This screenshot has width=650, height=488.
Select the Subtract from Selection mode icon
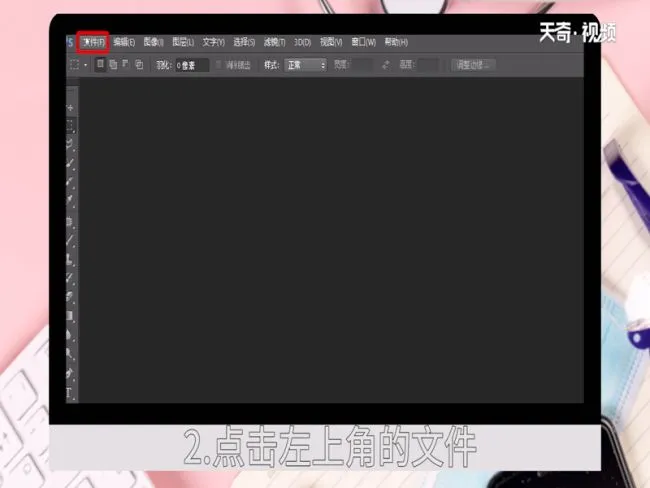pos(126,64)
